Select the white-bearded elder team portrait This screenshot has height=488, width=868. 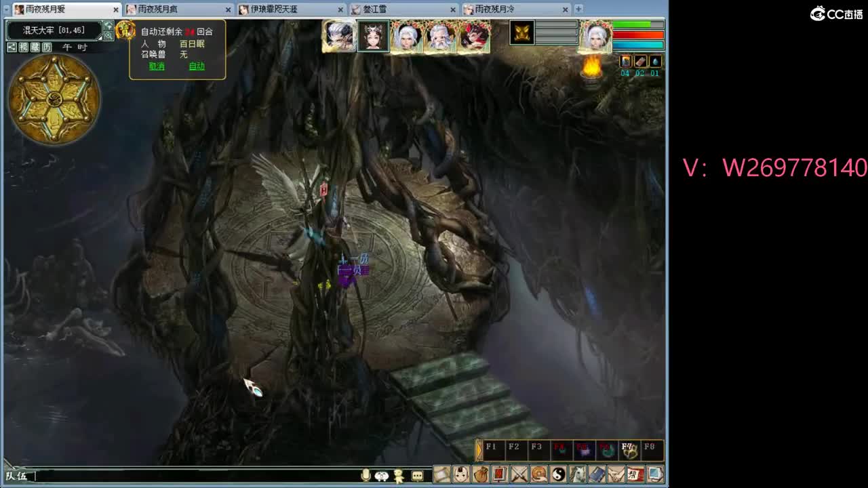441,36
